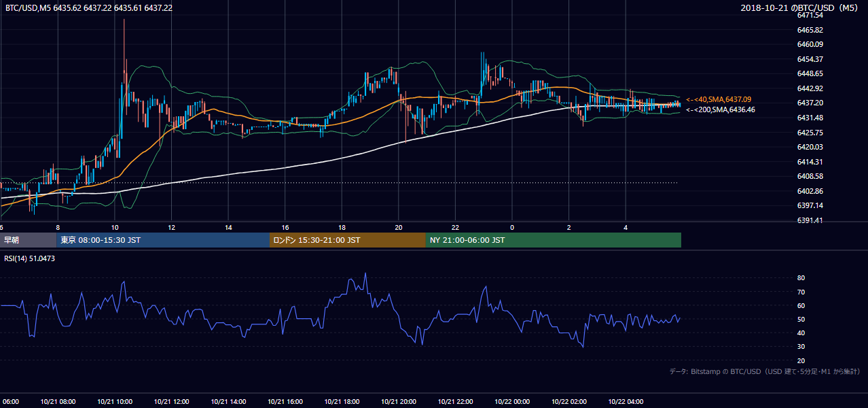Click price axis value 6442.92
The image size is (868, 408).
(810, 88)
